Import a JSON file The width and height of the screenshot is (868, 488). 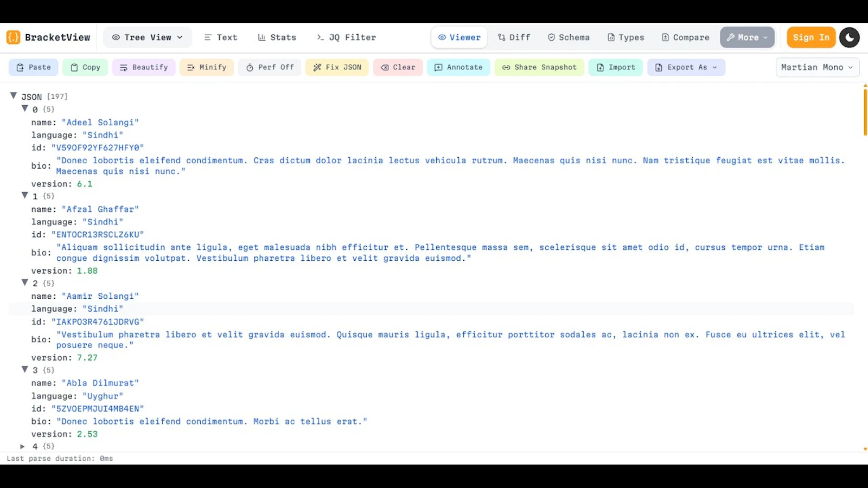(616, 67)
